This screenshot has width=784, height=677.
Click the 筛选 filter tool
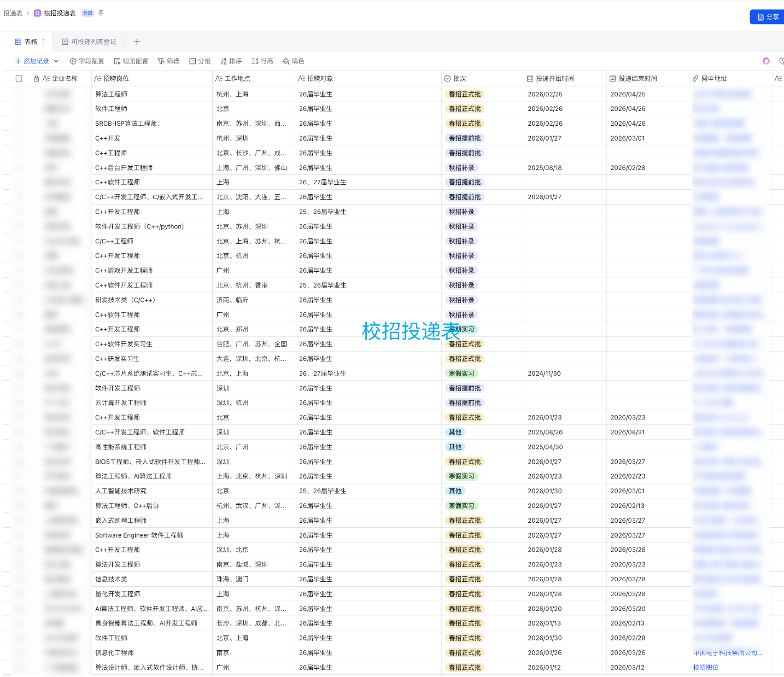point(168,61)
